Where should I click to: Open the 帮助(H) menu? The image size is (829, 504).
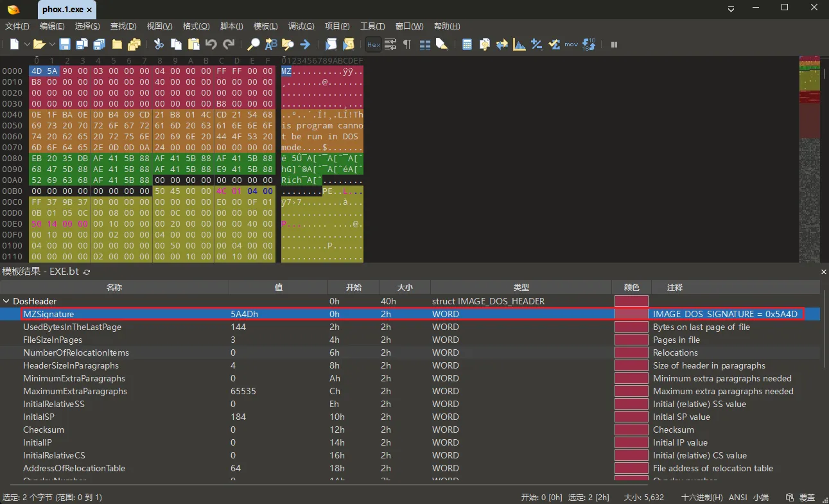pos(447,26)
